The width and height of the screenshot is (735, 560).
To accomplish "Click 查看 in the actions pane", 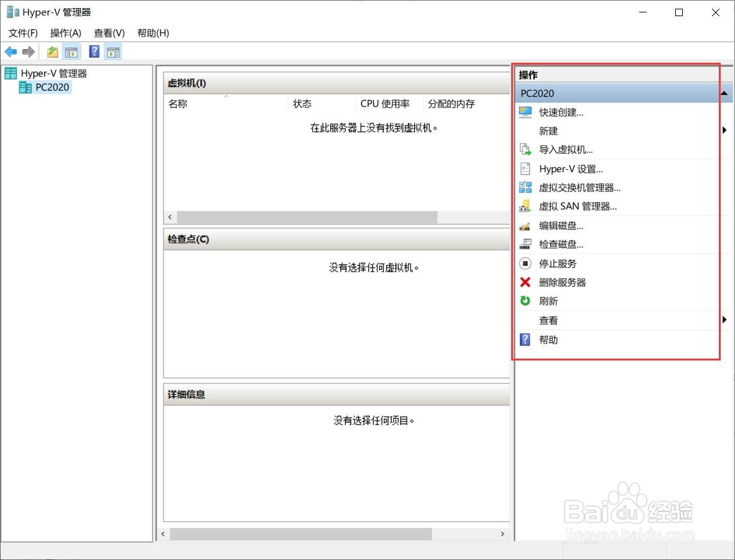I will 548,320.
